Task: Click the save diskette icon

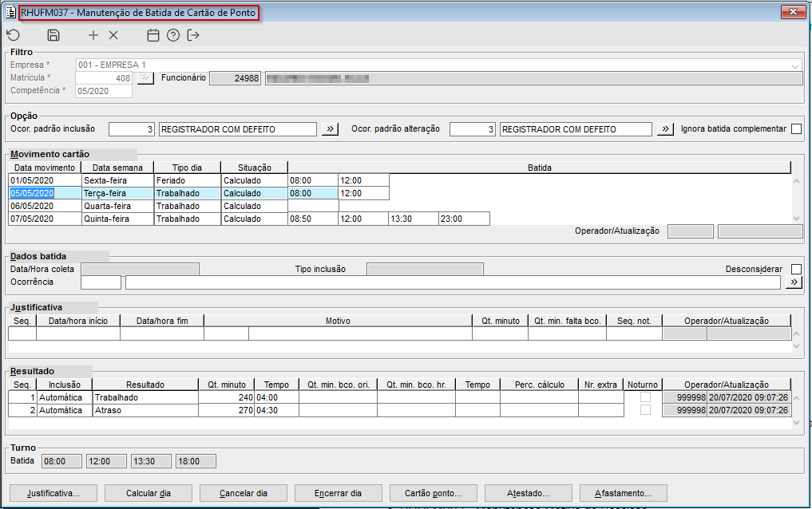Action: pyautogui.click(x=53, y=35)
